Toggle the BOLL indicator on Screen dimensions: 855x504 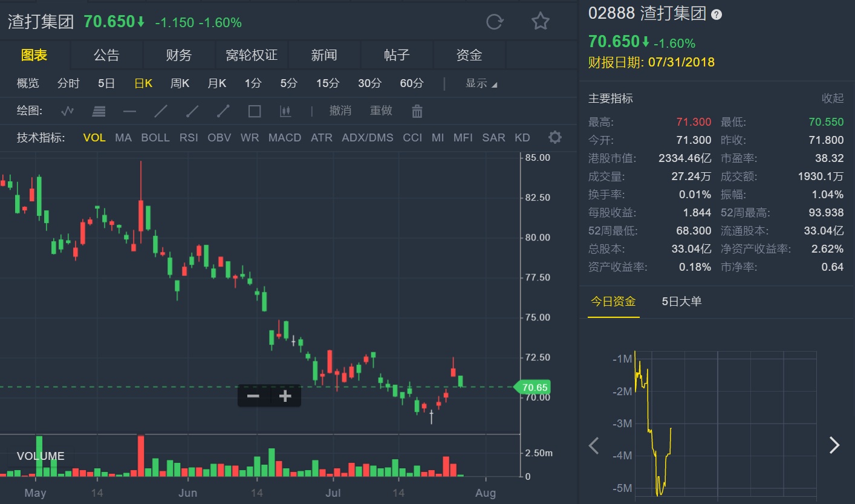155,138
